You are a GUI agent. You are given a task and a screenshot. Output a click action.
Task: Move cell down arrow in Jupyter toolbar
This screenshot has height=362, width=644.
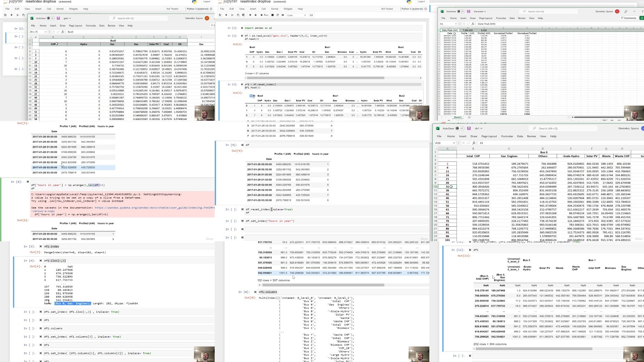(255, 15)
